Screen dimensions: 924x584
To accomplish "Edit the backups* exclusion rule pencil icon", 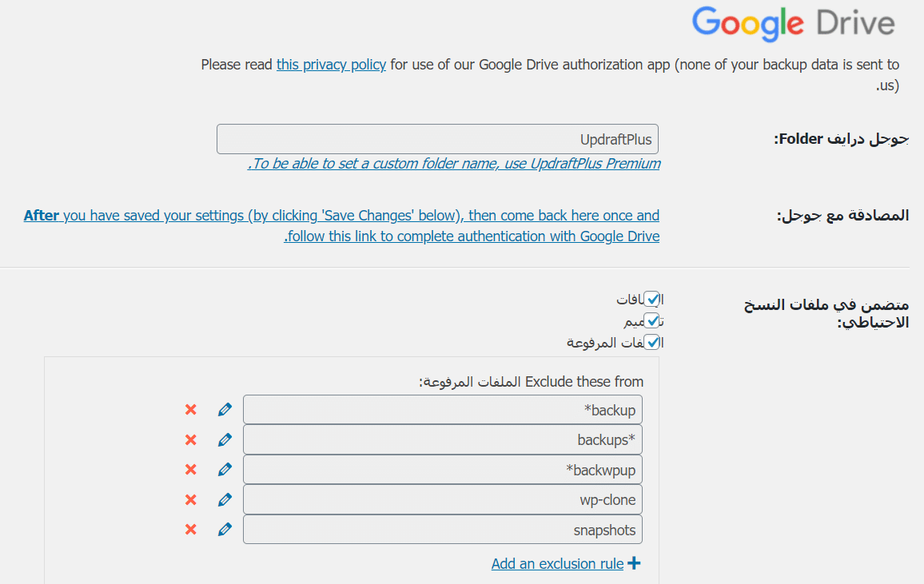I will coord(225,439).
